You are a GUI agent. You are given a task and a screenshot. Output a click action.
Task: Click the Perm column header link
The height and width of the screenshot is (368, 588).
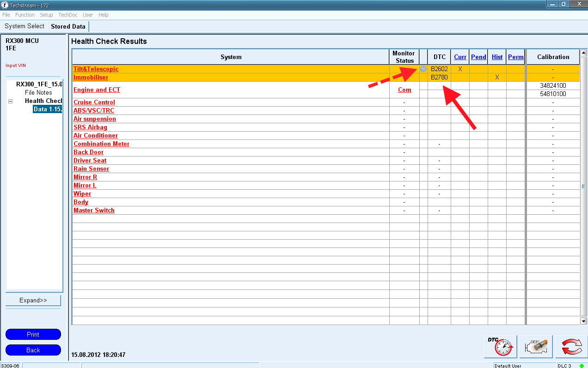pos(515,57)
